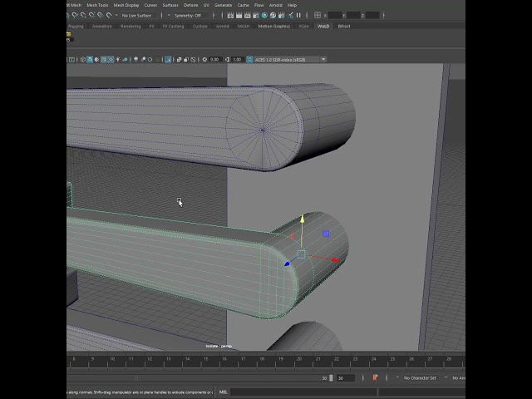The image size is (532, 399).
Task: Switch to the Rigging shelf tab
Action: pyautogui.click(x=76, y=26)
